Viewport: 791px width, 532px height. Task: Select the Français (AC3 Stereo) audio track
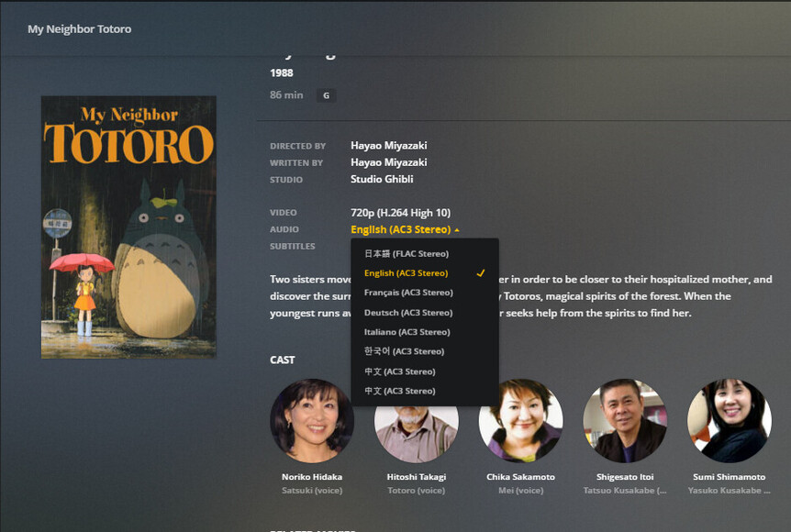pyautogui.click(x=424, y=293)
